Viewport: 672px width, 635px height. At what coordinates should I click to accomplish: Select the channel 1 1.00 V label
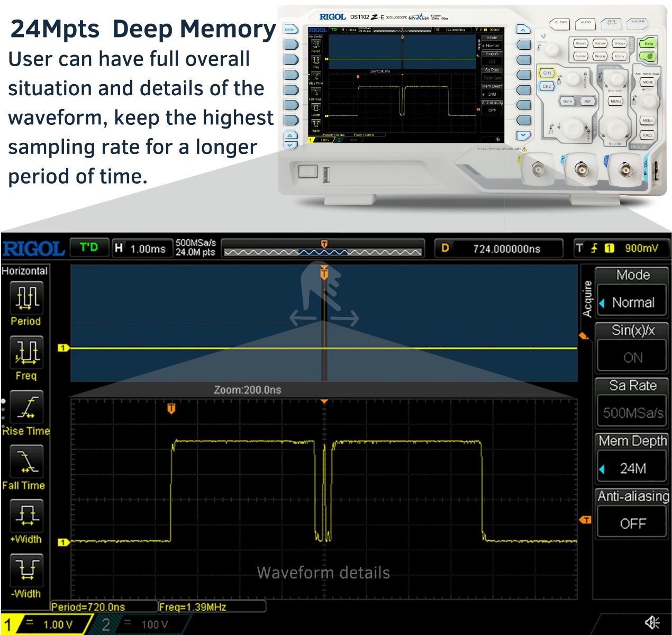coord(58,624)
